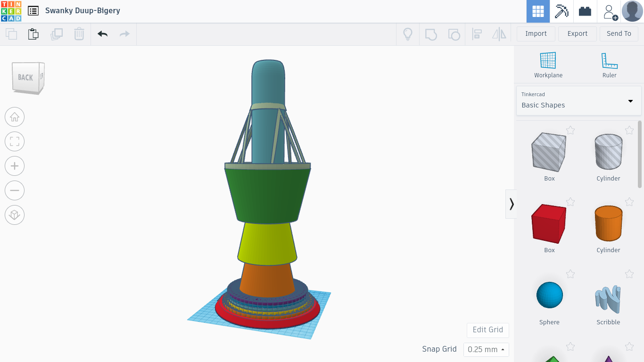The image size is (644, 362).
Task: Click the Tinkercad logo
Action: pos(11,11)
